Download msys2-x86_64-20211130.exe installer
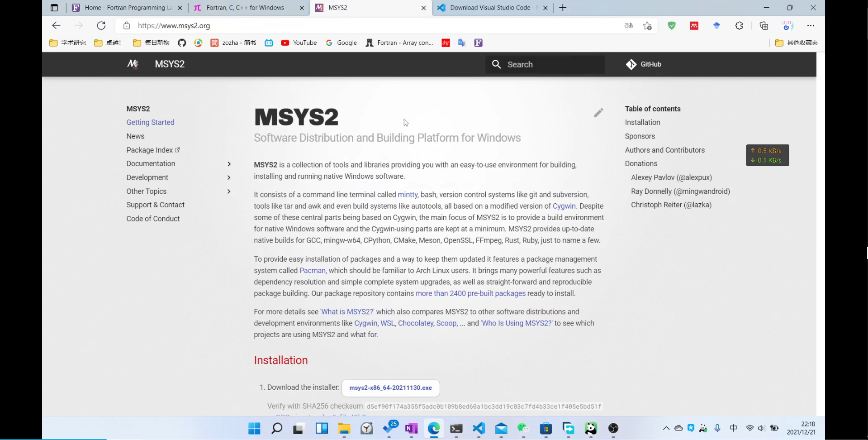 pos(390,388)
